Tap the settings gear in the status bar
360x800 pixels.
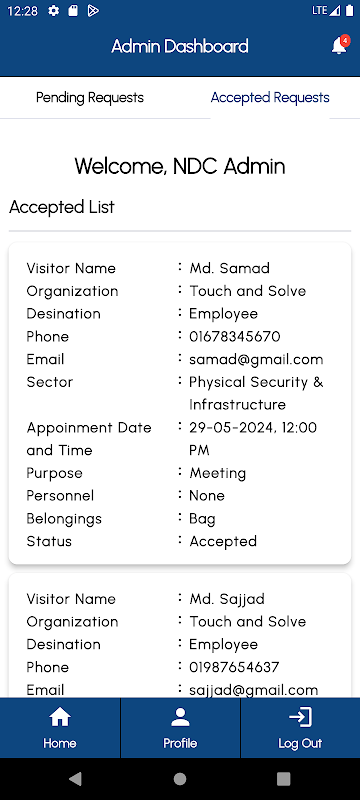(x=54, y=11)
